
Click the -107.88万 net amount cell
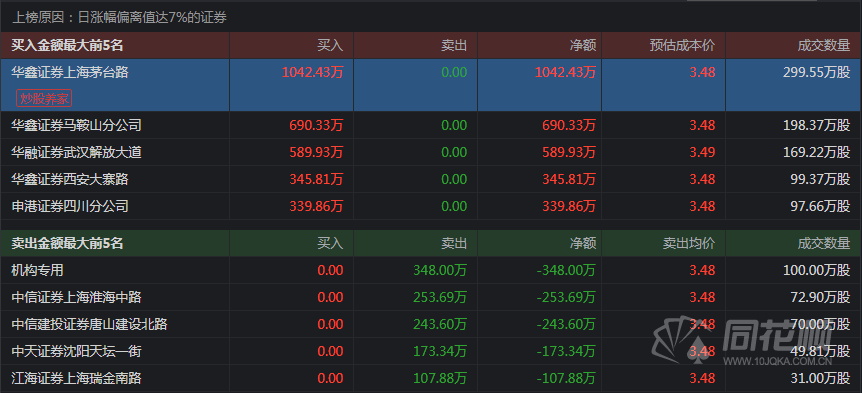tap(566, 378)
